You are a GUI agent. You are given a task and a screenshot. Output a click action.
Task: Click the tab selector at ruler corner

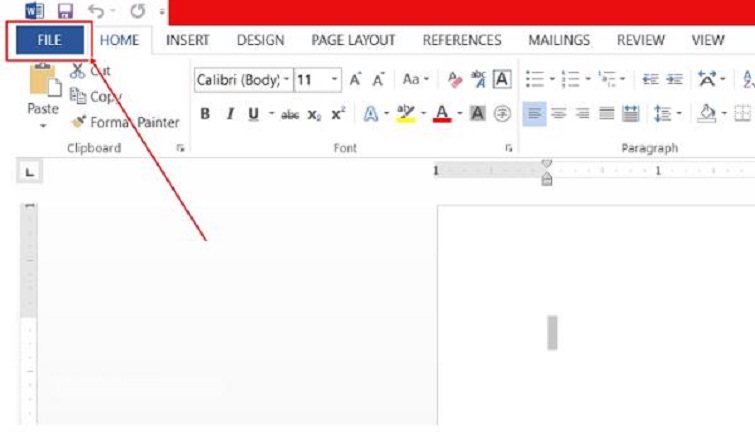click(29, 172)
